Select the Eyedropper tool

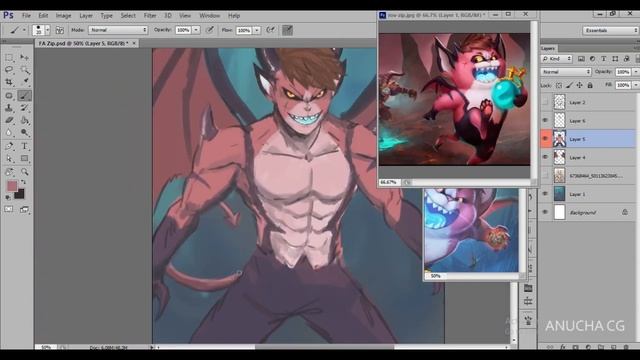click(x=24, y=82)
